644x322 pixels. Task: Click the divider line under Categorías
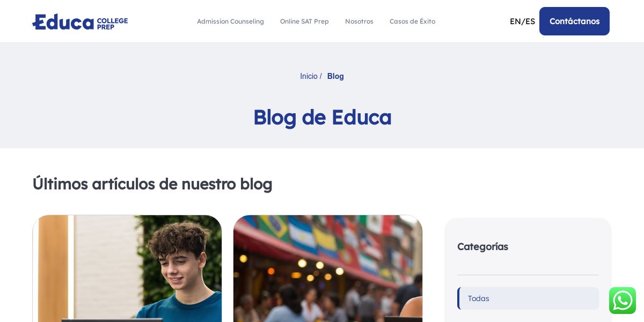coord(528,275)
